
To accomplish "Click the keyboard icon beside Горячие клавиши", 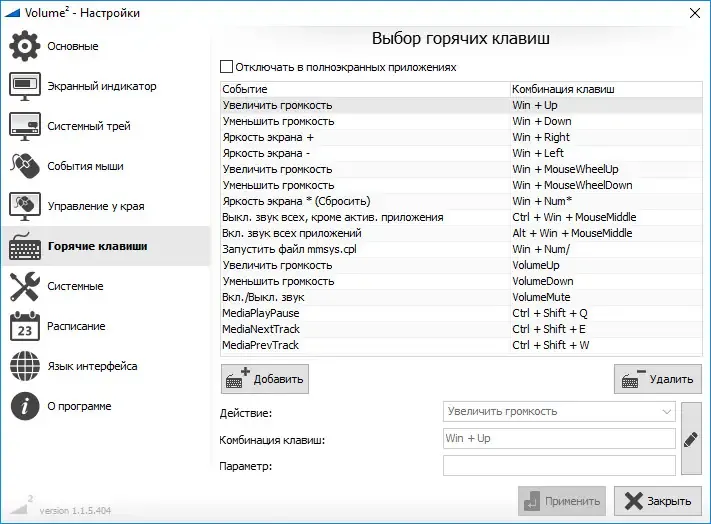I will click(24, 246).
